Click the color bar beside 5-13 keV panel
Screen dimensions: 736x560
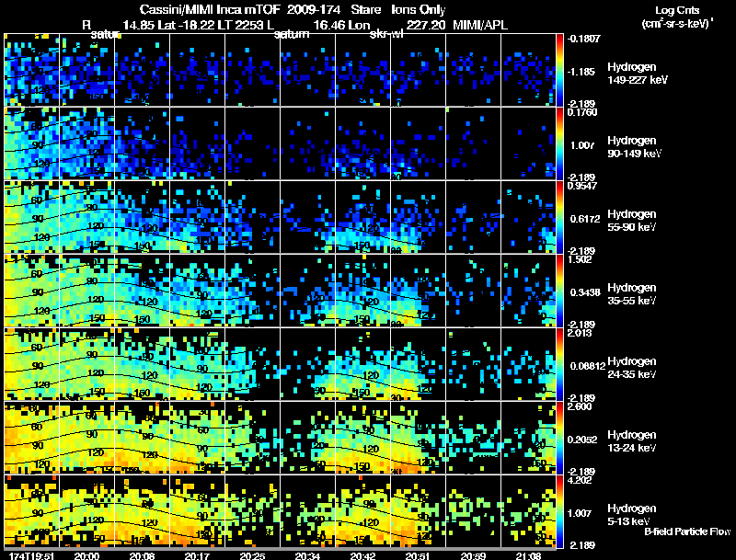click(x=559, y=511)
